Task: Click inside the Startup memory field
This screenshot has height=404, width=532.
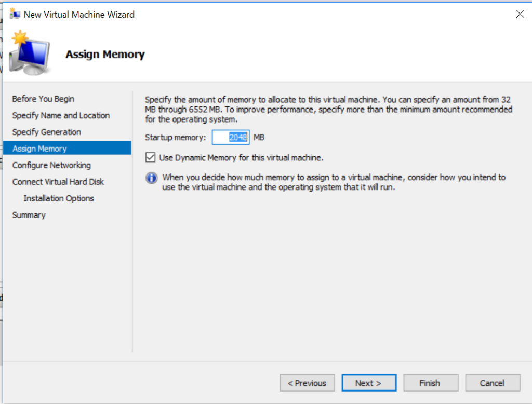Action: click(230, 137)
